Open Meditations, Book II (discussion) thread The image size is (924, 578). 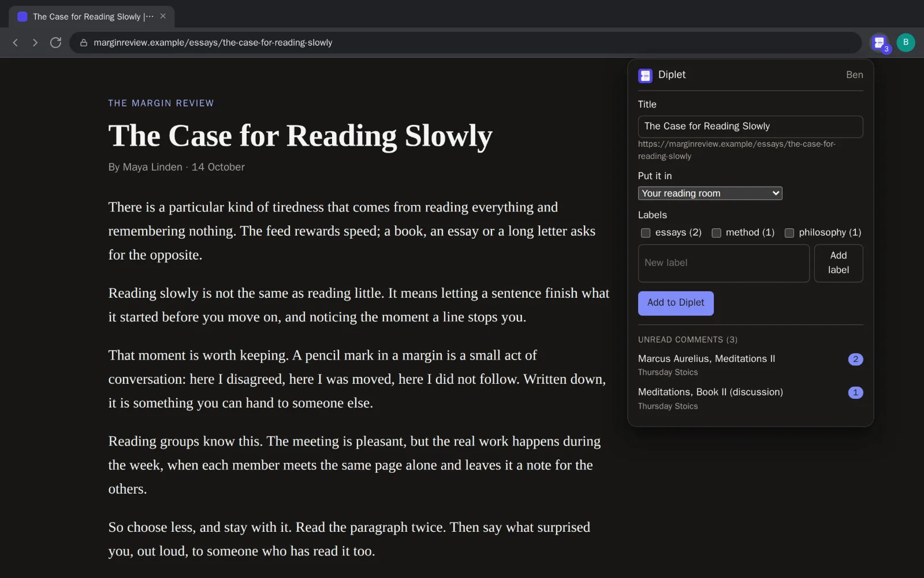click(750, 398)
